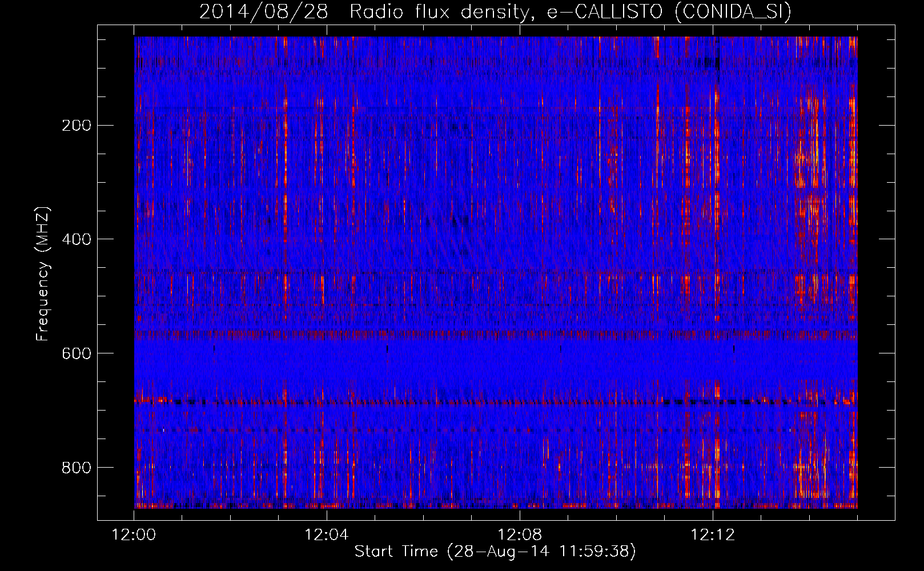Click the 12:08 time tick label

[520, 535]
